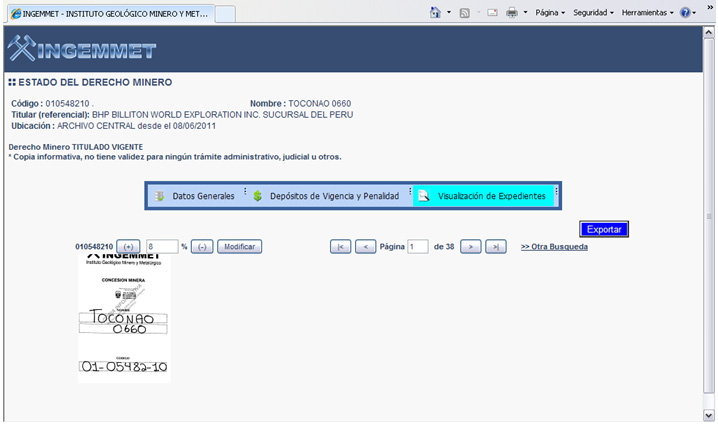Click the Home icon in browser toolbar
Screen dimensions: 718x426
click(435, 13)
